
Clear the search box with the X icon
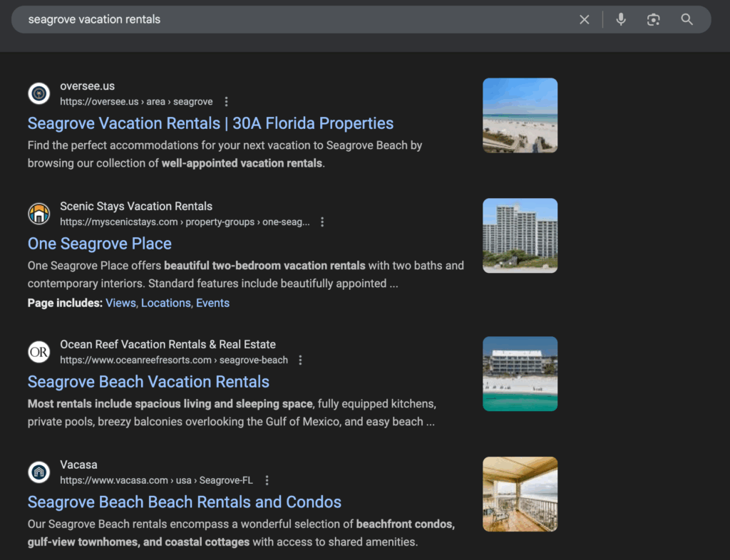point(585,19)
